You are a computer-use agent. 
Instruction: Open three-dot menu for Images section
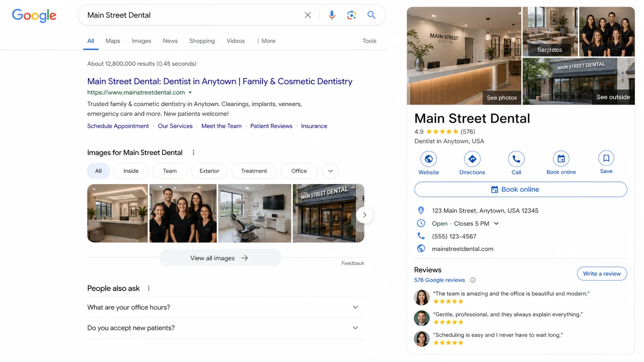pos(193,153)
